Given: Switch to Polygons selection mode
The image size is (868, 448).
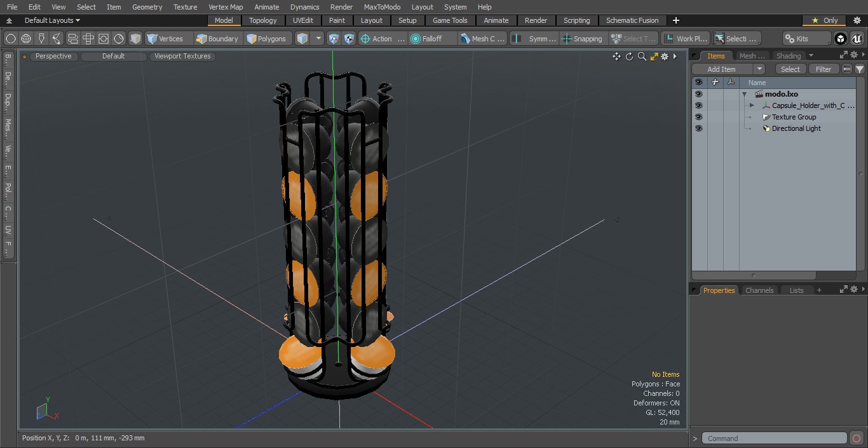Looking at the screenshot, I should pos(267,39).
